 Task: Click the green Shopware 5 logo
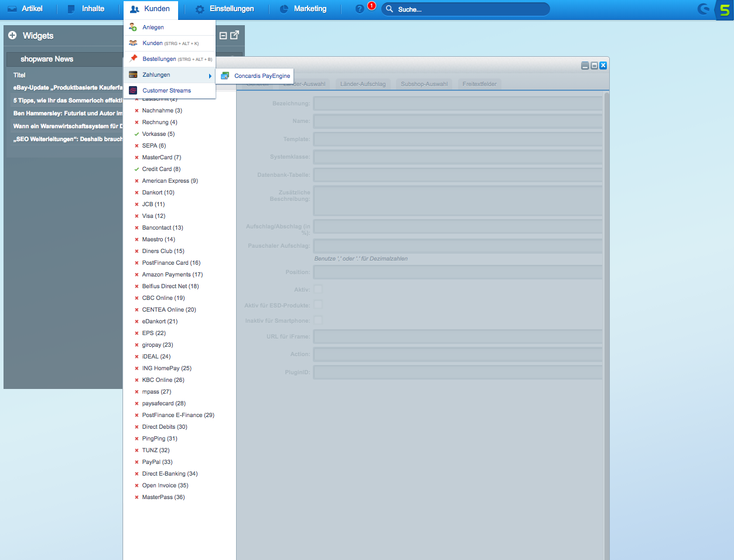(724, 10)
